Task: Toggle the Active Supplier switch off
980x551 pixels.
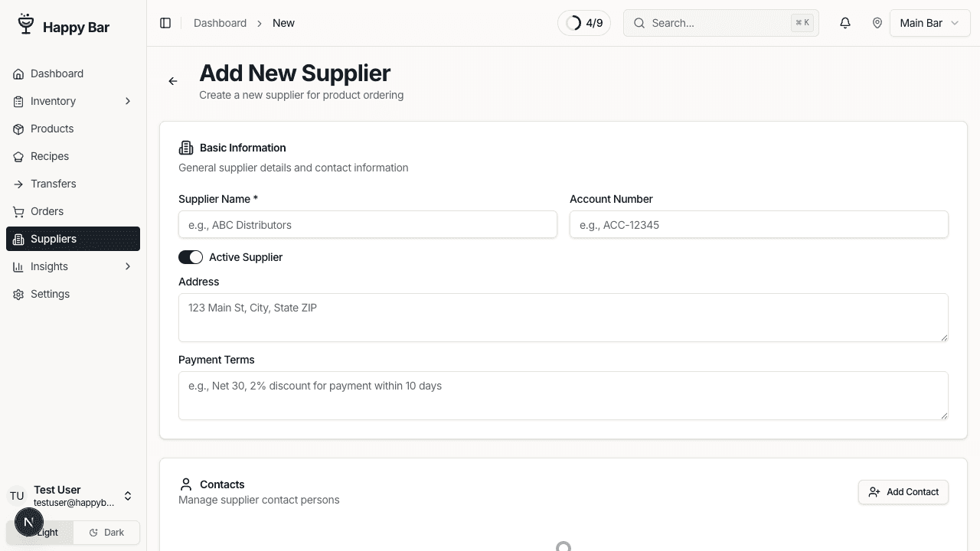Action: coord(191,257)
